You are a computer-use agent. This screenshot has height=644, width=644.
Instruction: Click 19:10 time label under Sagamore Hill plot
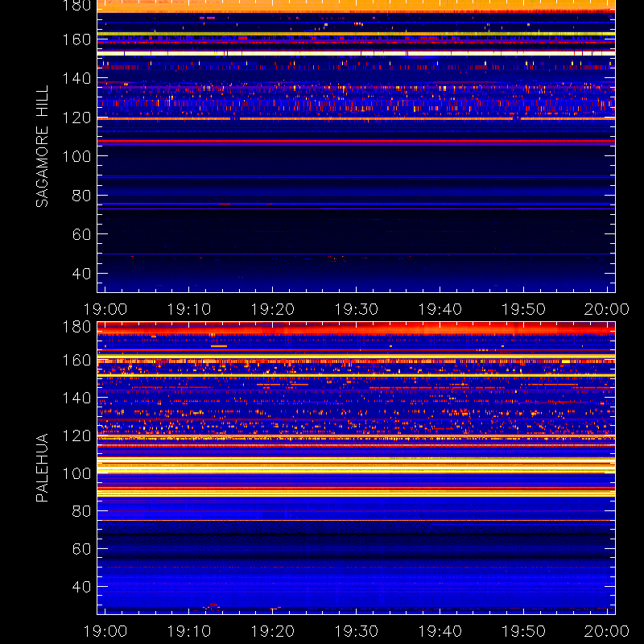(x=189, y=309)
